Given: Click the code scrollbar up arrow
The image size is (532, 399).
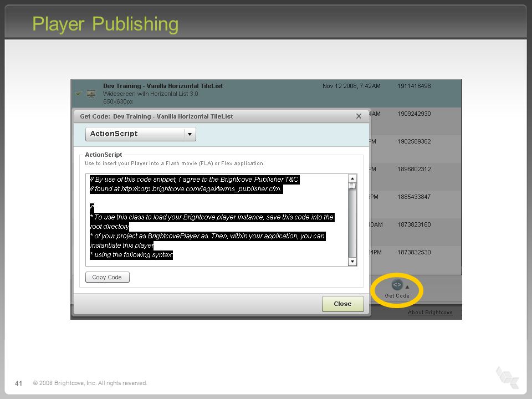Looking at the screenshot, I should click(x=352, y=178).
